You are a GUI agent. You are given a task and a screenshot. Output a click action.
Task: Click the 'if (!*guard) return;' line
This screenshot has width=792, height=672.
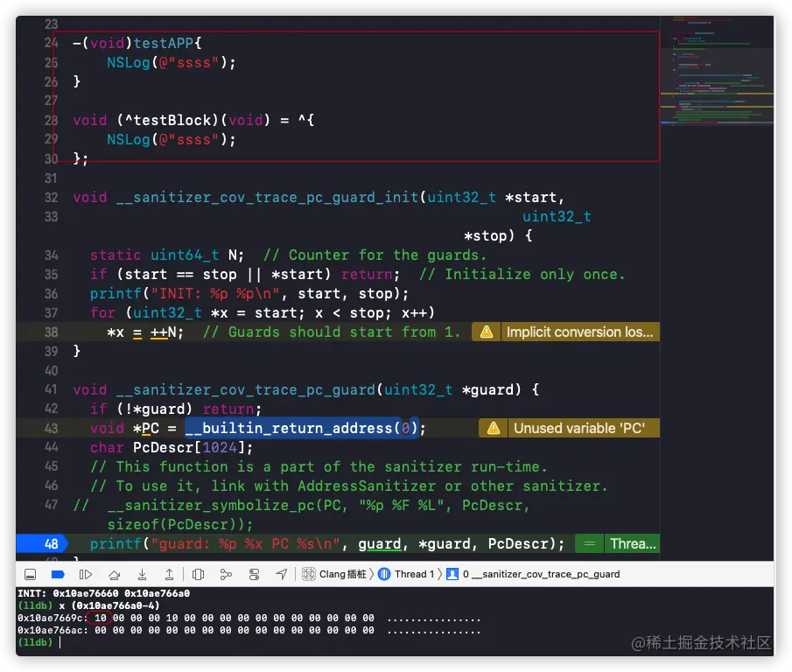(x=176, y=409)
